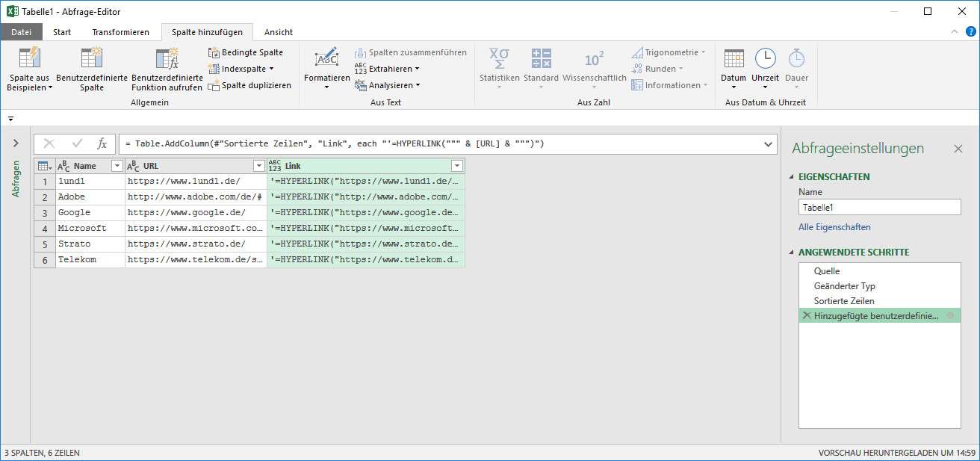Click the Dauer stopwatch icon
Image resolution: width=980 pixels, height=461 pixels.
click(796, 58)
